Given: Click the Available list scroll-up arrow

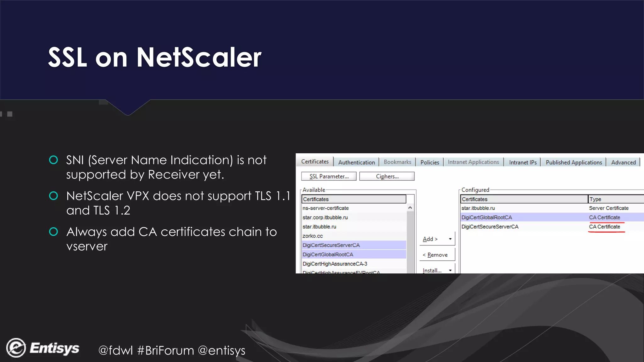Looking at the screenshot, I should (x=410, y=208).
